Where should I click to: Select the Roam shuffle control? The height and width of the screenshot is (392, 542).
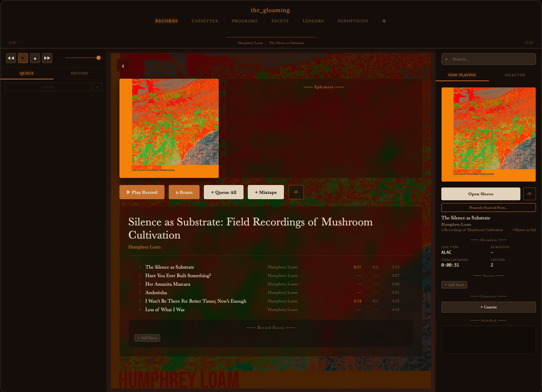point(184,192)
